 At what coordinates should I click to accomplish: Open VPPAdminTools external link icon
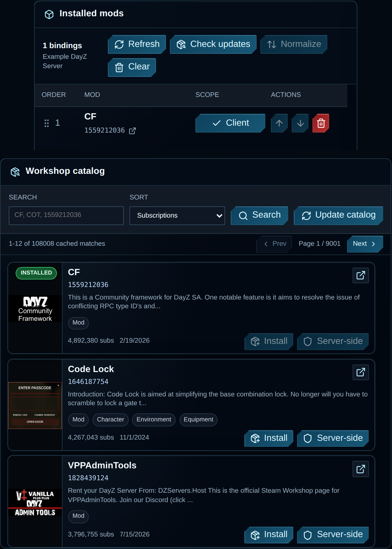point(361,469)
